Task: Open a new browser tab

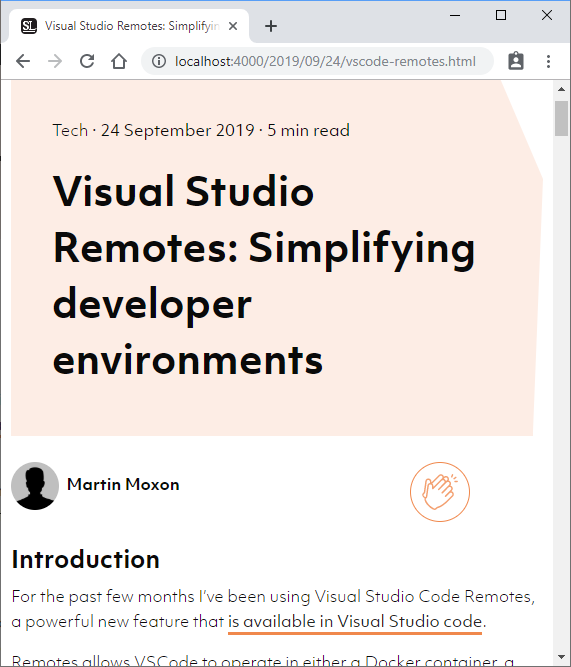Action: click(x=271, y=26)
